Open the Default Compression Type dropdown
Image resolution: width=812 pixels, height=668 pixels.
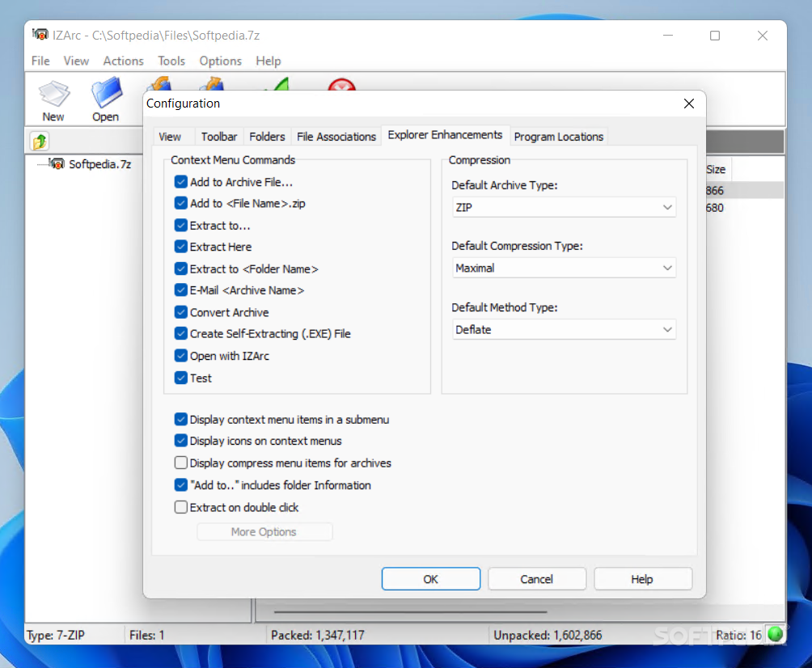(564, 268)
